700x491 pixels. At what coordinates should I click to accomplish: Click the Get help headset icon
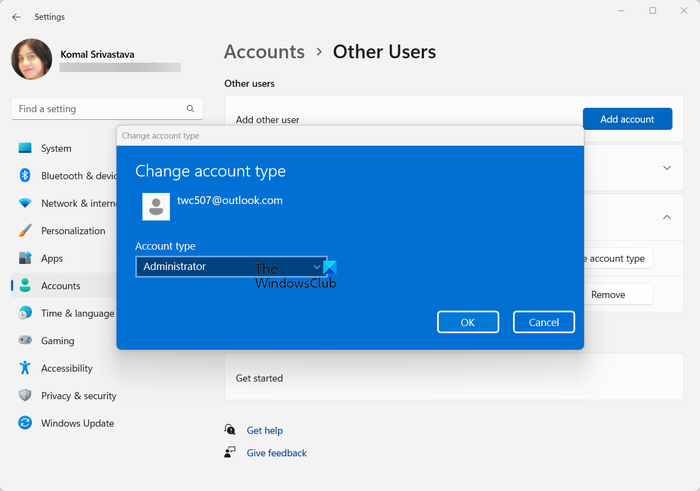click(229, 430)
